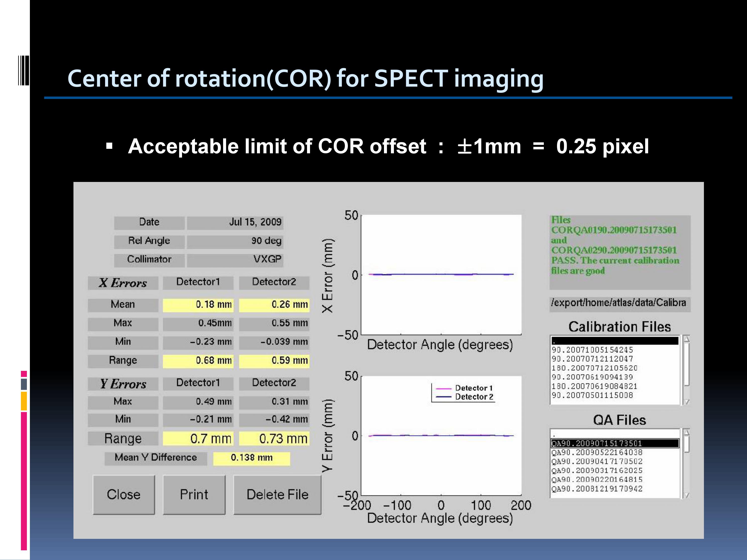Click the X Error plot area

click(x=441, y=275)
